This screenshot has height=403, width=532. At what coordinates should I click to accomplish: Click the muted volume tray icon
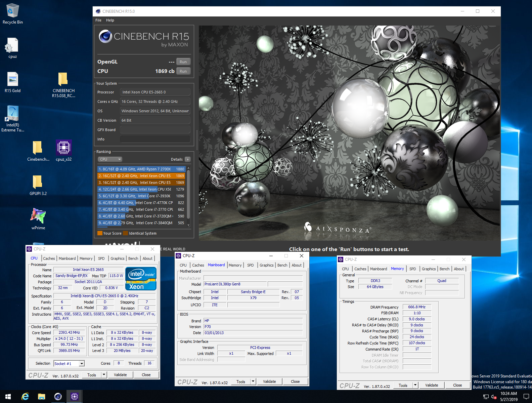tap(494, 397)
